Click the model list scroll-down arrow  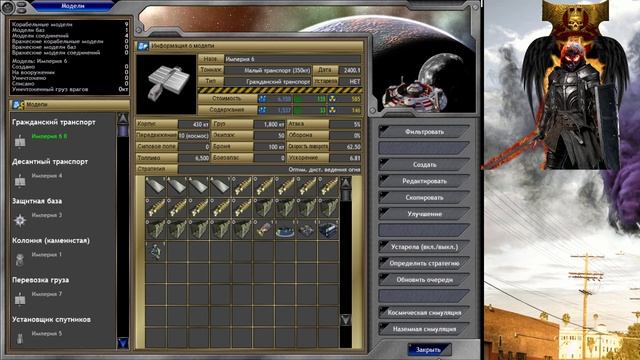click(123, 342)
